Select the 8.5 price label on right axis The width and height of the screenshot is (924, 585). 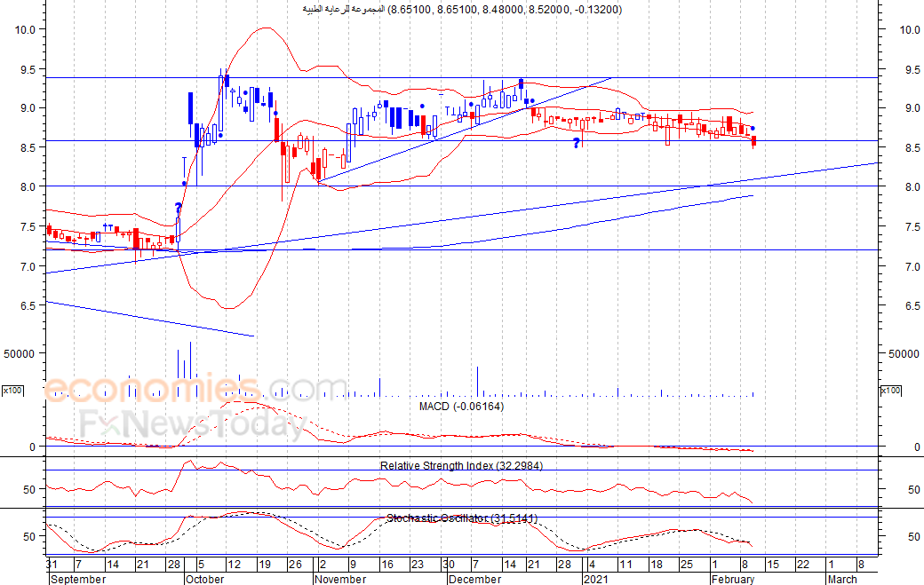(x=912, y=147)
